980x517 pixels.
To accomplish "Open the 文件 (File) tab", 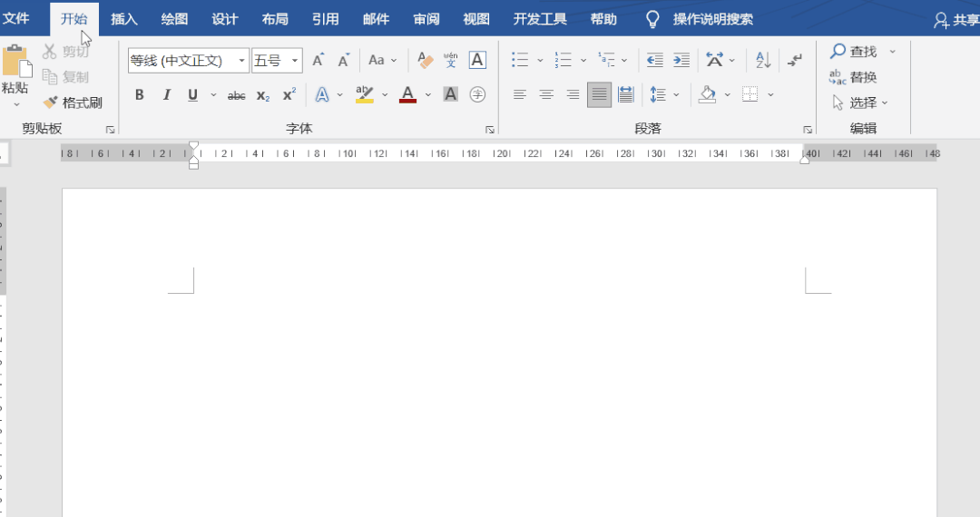I will click(x=16, y=19).
